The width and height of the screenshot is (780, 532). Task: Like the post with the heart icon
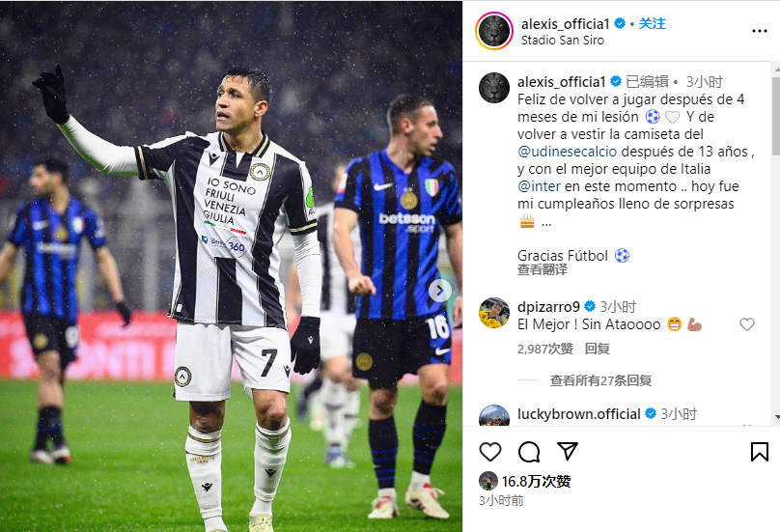(490, 451)
